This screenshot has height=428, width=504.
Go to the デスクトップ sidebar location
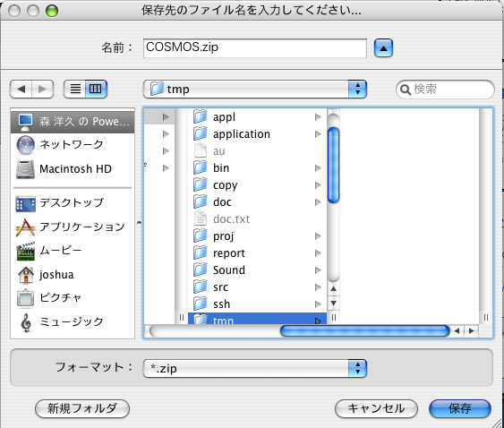73,203
